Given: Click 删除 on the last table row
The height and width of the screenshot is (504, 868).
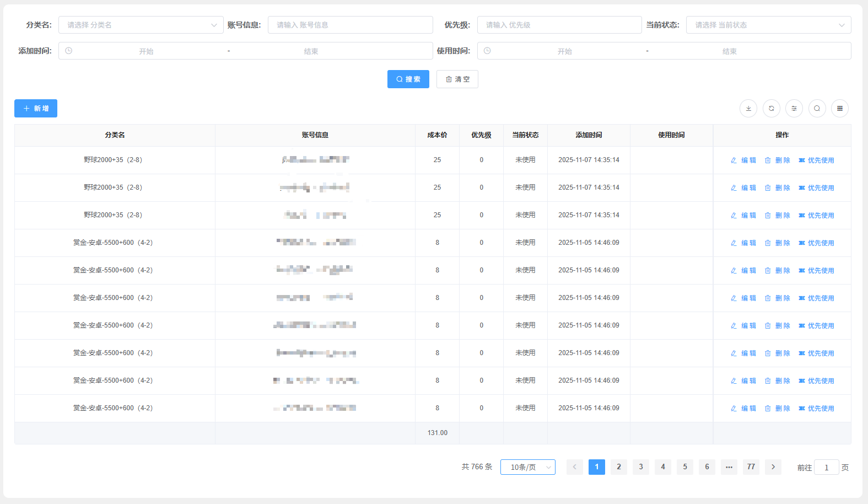Looking at the screenshot, I should pos(778,409).
